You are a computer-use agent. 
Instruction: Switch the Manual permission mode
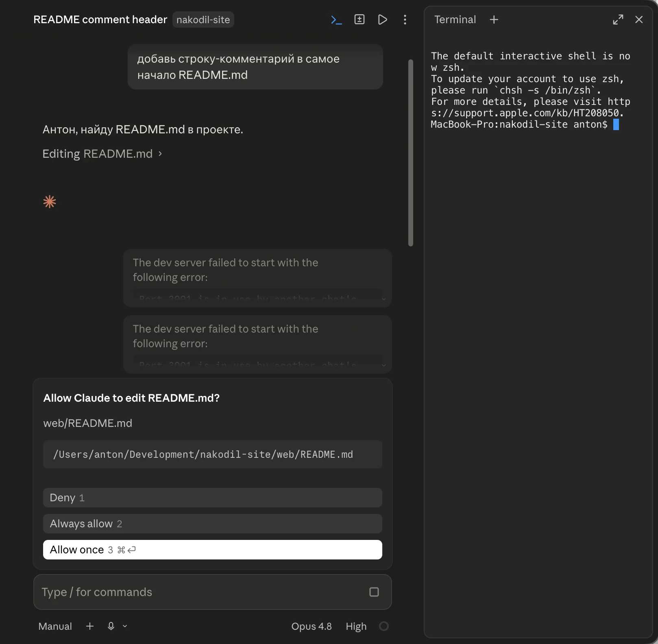coord(55,626)
